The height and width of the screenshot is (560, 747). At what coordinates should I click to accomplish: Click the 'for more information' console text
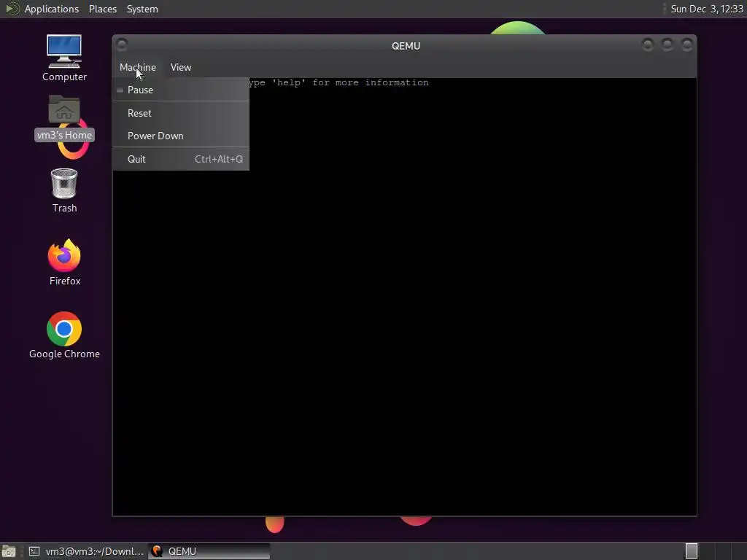click(x=371, y=83)
